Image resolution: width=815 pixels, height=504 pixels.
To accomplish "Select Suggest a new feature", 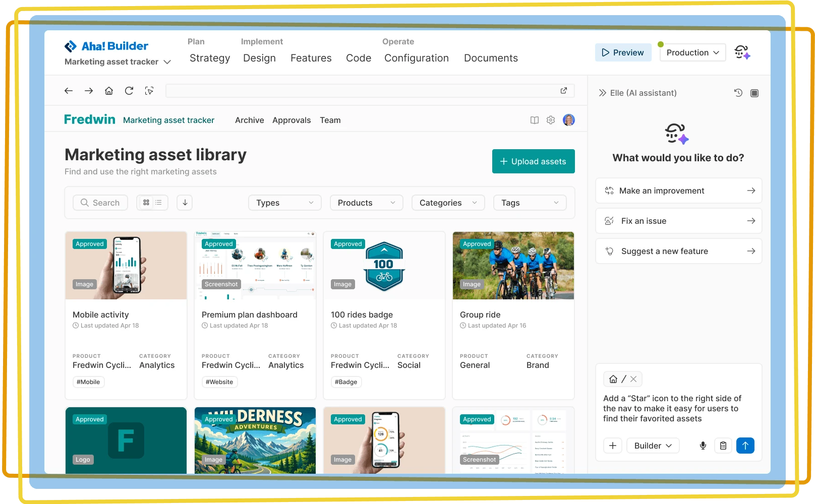I will point(678,250).
